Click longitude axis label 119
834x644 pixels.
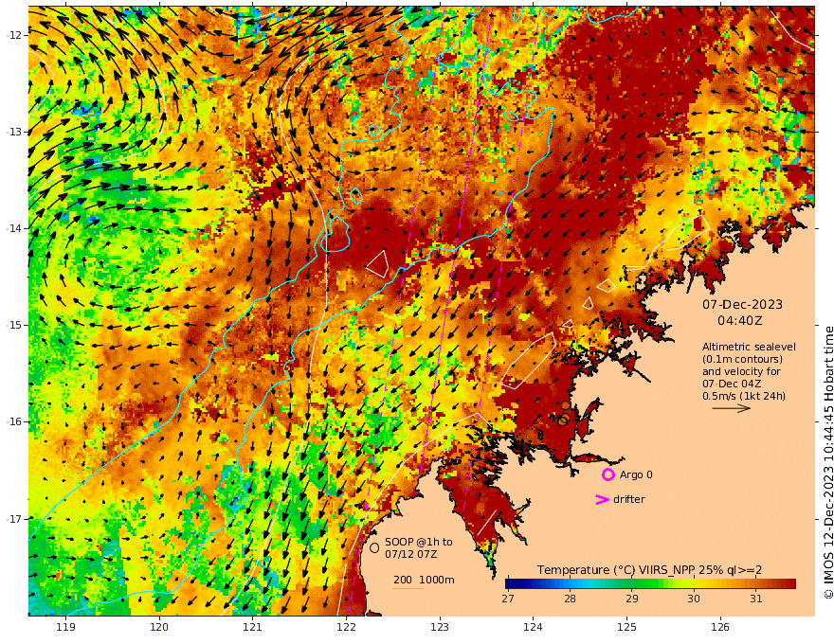(x=65, y=628)
